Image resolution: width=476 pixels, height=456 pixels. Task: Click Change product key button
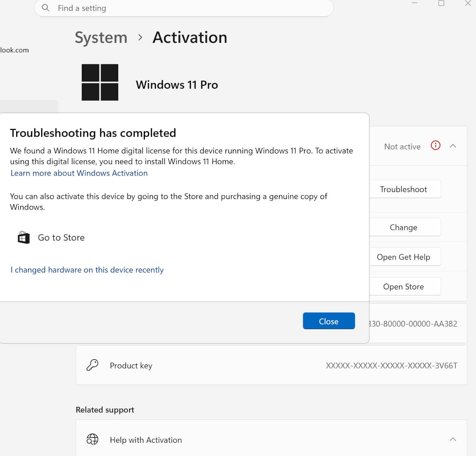405,227
